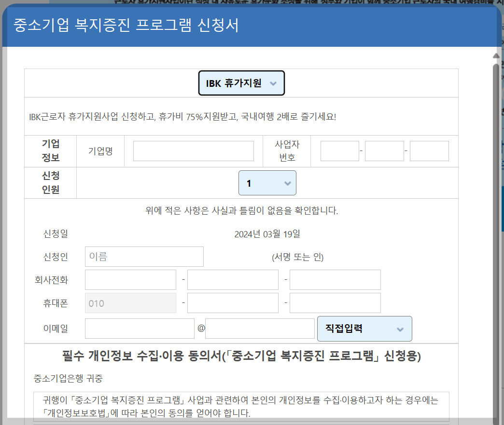Click the 2024년 03월 19일 application date
Image resolution: width=504 pixels, height=425 pixels.
(x=267, y=234)
